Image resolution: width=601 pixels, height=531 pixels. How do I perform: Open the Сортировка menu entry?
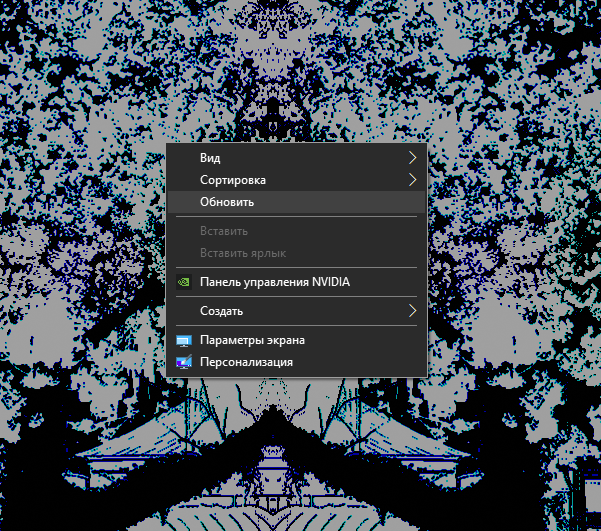(x=296, y=180)
